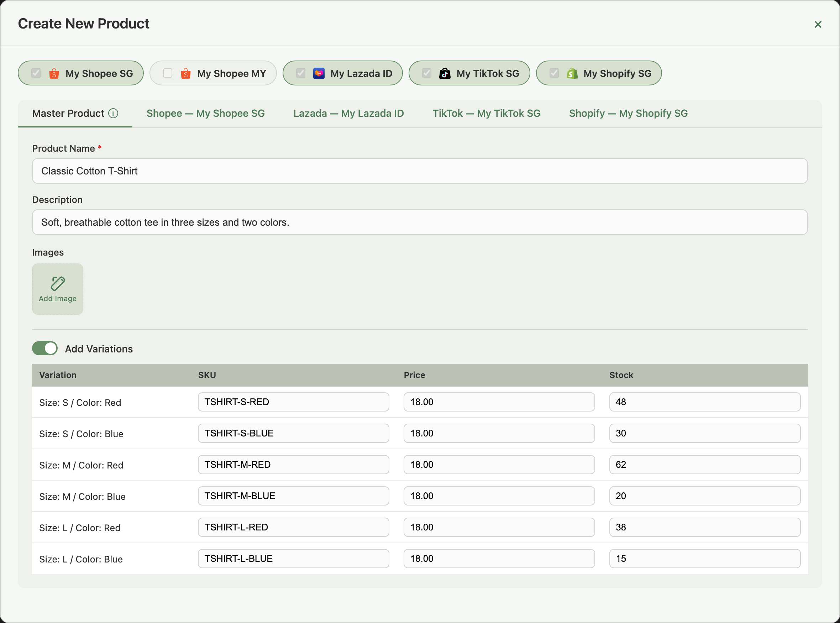Click the paperclip Add Image icon
The image size is (840, 623).
58,283
